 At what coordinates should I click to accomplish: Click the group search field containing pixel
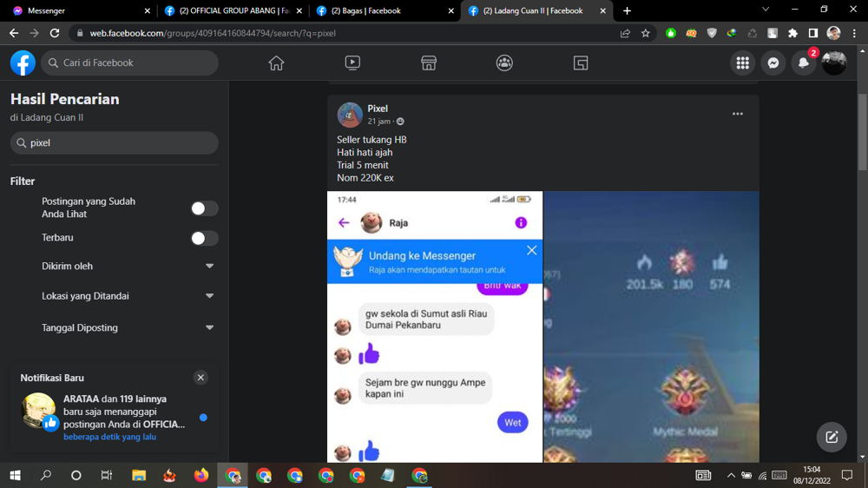[x=114, y=143]
